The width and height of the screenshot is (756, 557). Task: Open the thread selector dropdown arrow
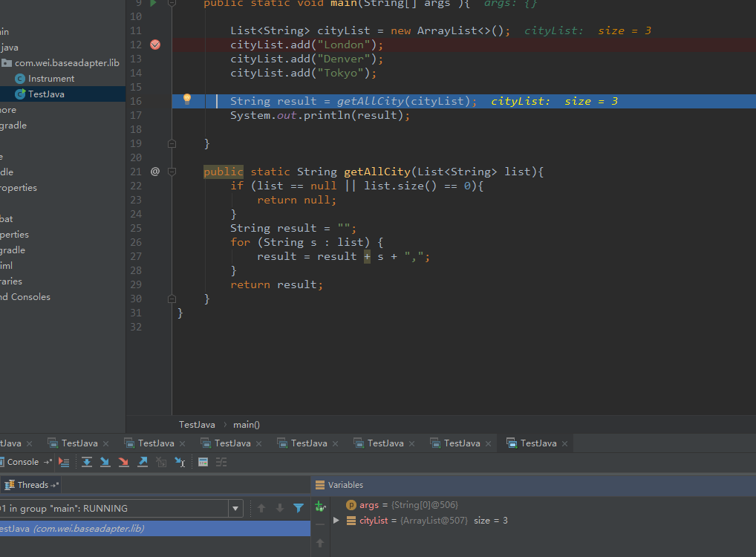(x=235, y=508)
